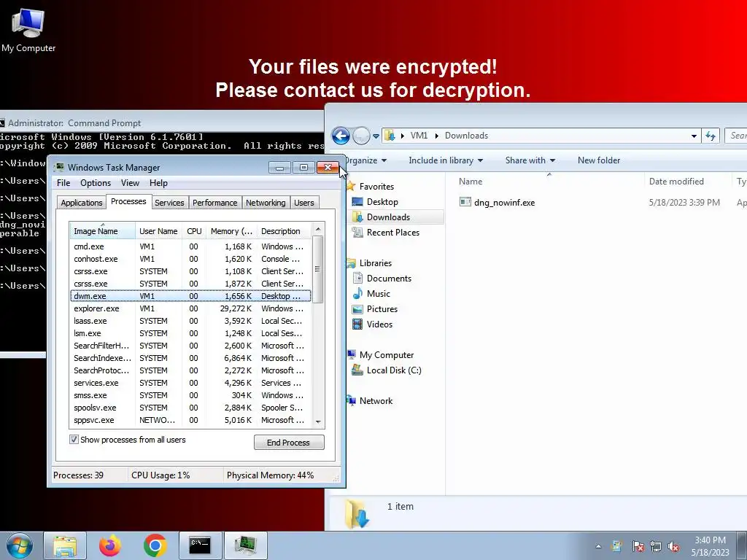
Task: Launch Google Chrome from the taskbar
Action: tap(155, 545)
